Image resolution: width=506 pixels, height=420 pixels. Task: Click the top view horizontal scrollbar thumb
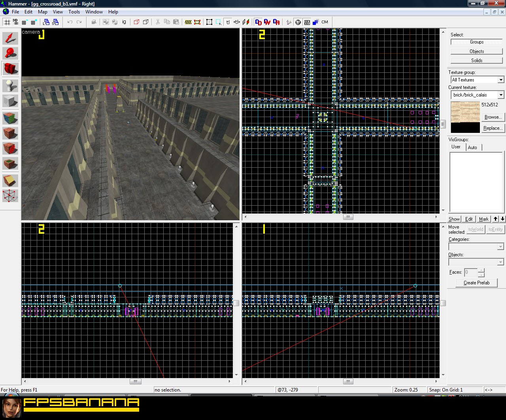coord(348,217)
